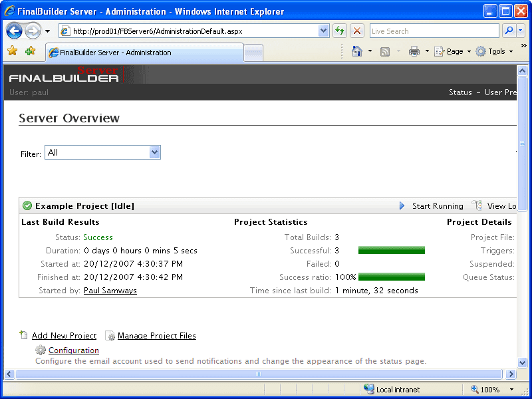Click 'Time since last build' value text
Viewport: 532px width, 399px height.
[376, 291]
